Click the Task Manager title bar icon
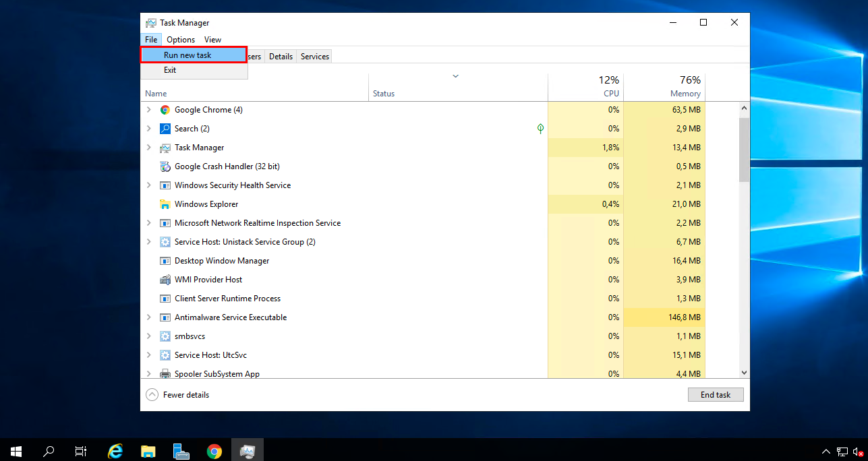This screenshot has width=868, height=461. [x=151, y=23]
